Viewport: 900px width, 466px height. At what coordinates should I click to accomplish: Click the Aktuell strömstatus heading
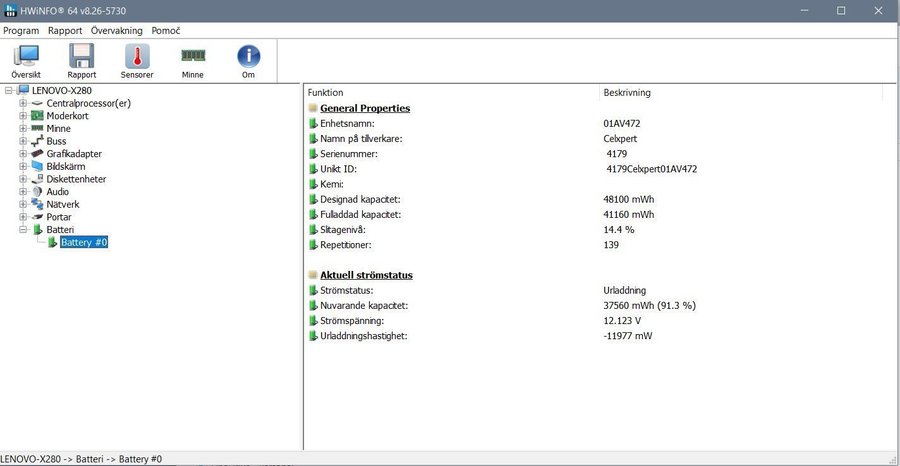pyautogui.click(x=366, y=275)
